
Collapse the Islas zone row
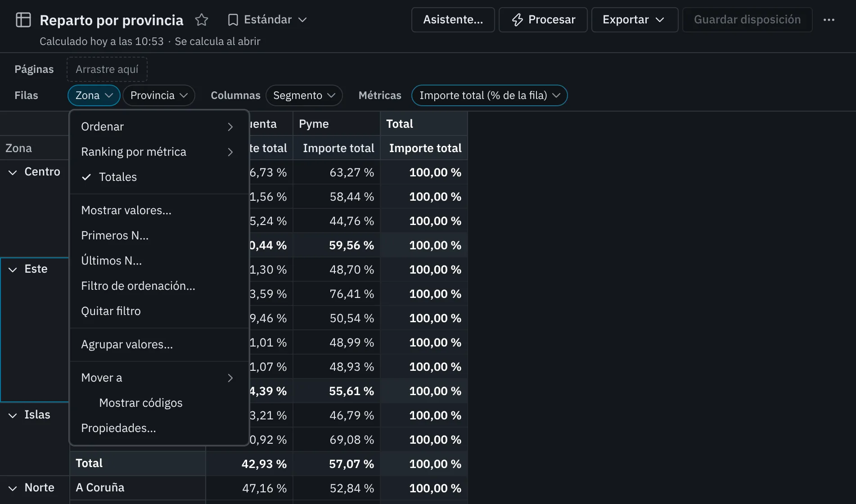point(13,415)
